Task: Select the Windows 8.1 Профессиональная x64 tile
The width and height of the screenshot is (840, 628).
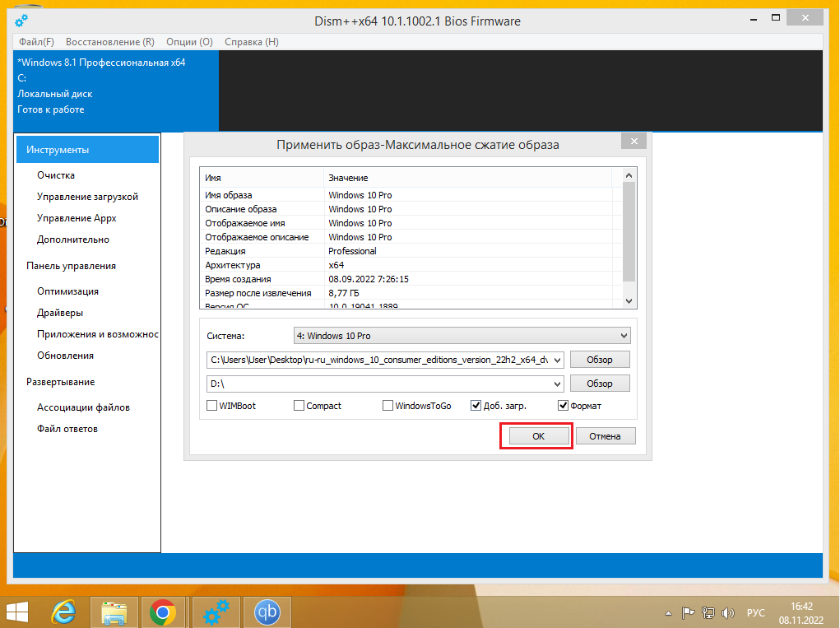Action: tap(116, 91)
